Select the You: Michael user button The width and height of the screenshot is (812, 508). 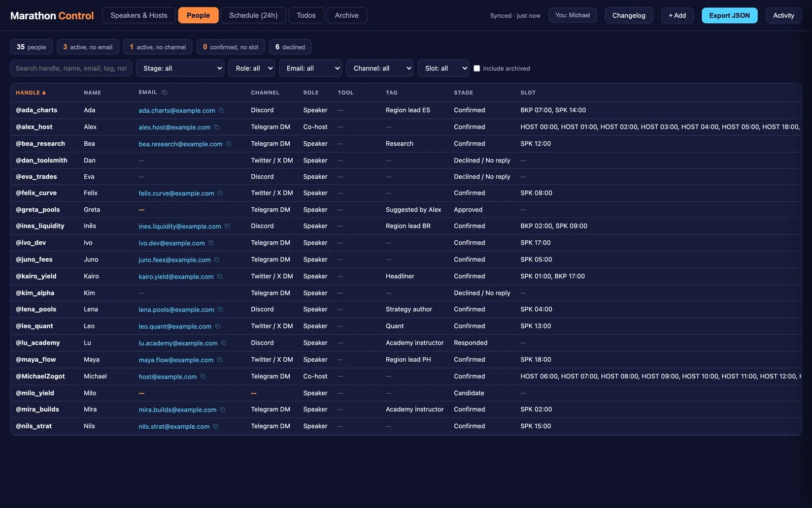click(x=572, y=15)
